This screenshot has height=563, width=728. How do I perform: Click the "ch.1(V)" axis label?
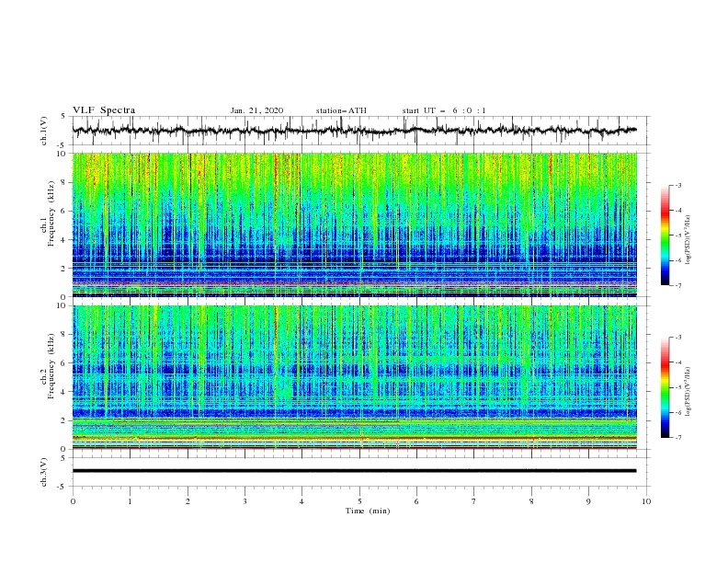click(x=44, y=131)
